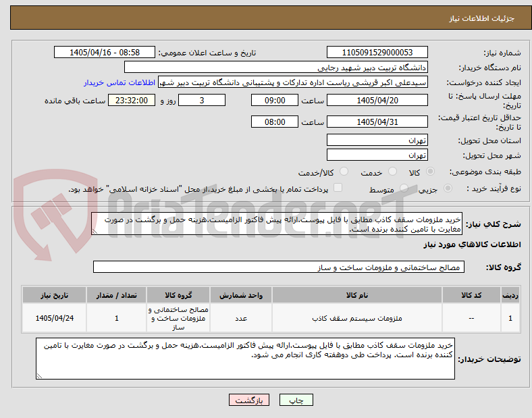The width and height of the screenshot is (532, 418).
Task: Click the 09:00 deadline hour field
Action: 275,100
